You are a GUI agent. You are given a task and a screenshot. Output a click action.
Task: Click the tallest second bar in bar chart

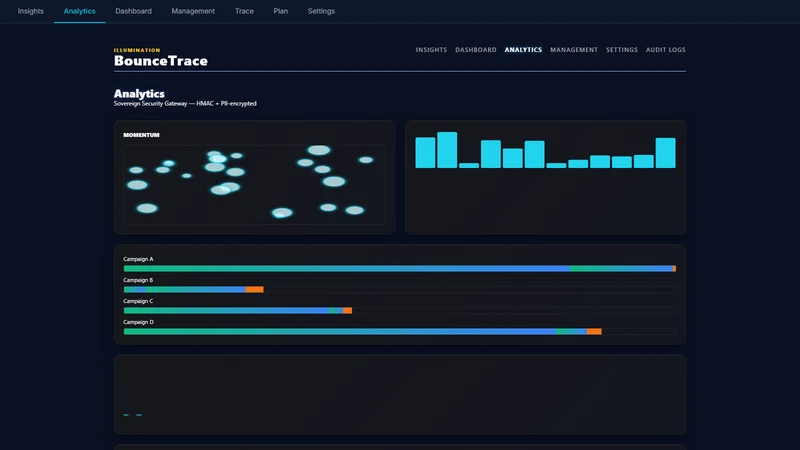pyautogui.click(x=447, y=150)
